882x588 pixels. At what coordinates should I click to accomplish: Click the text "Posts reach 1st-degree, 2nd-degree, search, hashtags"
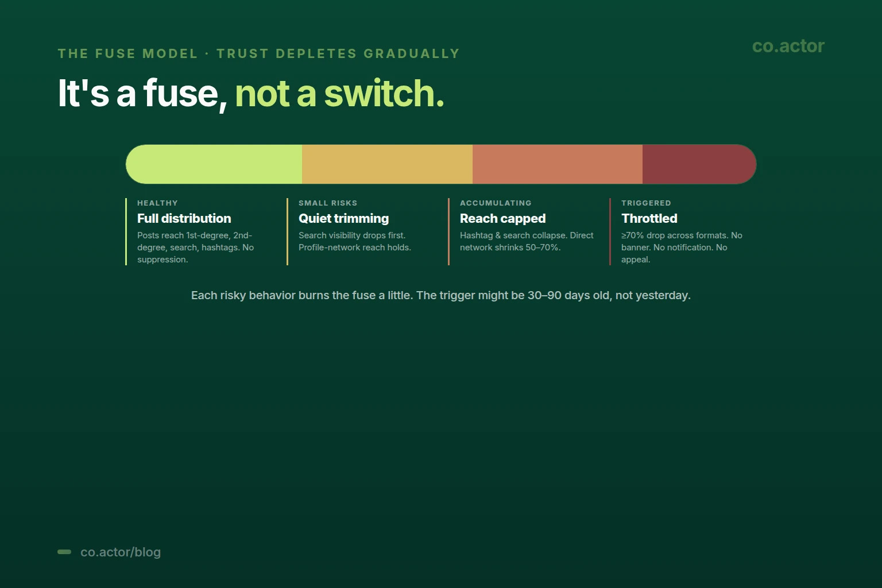click(x=195, y=241)
